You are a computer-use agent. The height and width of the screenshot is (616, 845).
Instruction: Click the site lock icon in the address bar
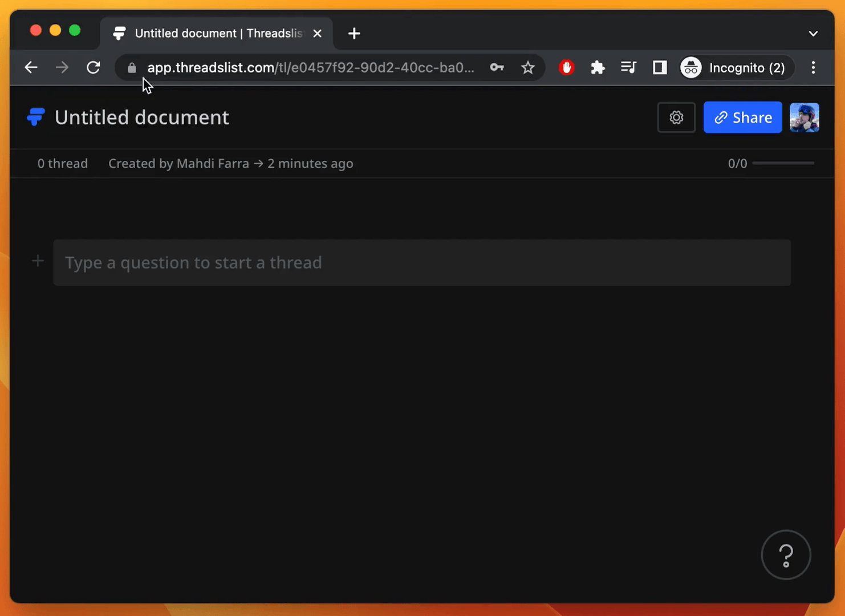click(132, 68)
